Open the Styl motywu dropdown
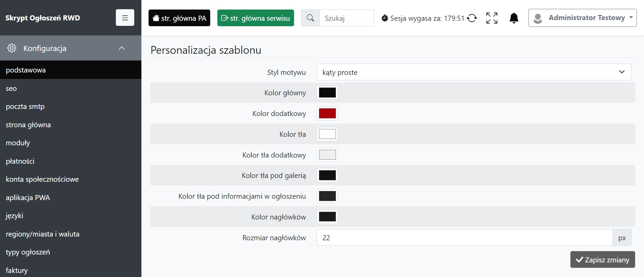This screenshot has width=644, height=277. pos(474,72)
